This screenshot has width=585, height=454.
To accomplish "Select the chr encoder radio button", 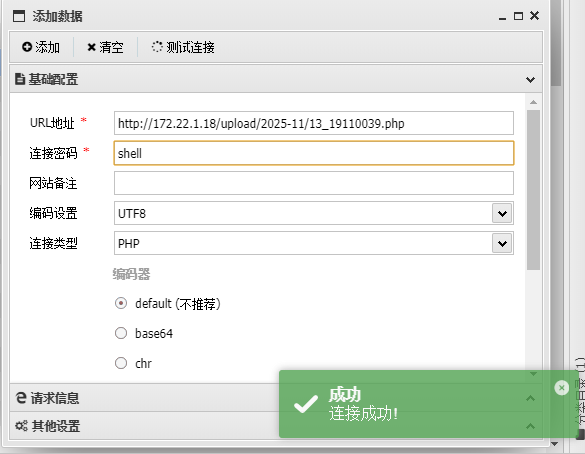I will click(x=121, y=363).
